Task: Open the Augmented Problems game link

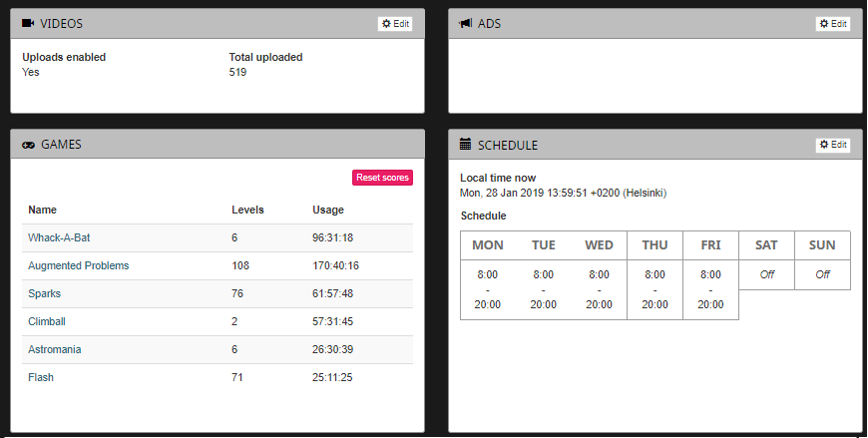Action: tap(78, 266)
